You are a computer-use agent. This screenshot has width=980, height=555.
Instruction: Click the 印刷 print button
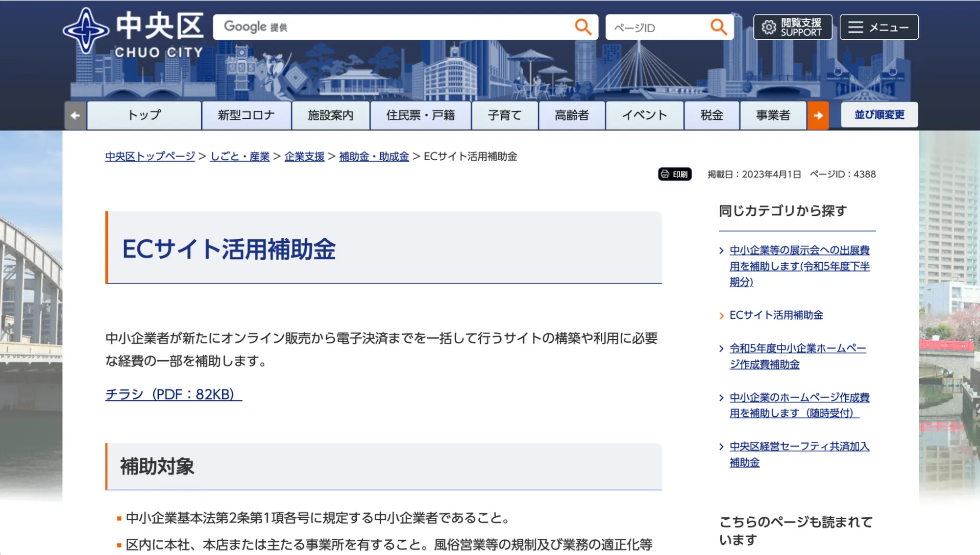point(675,174)
